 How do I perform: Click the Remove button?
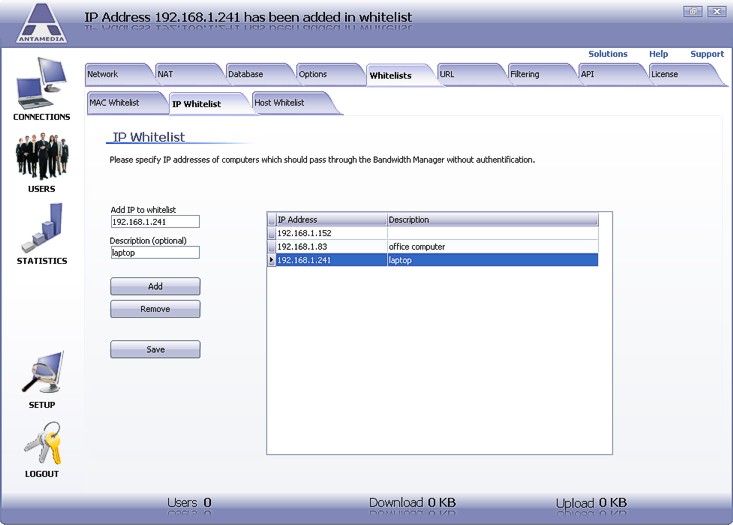155,309
